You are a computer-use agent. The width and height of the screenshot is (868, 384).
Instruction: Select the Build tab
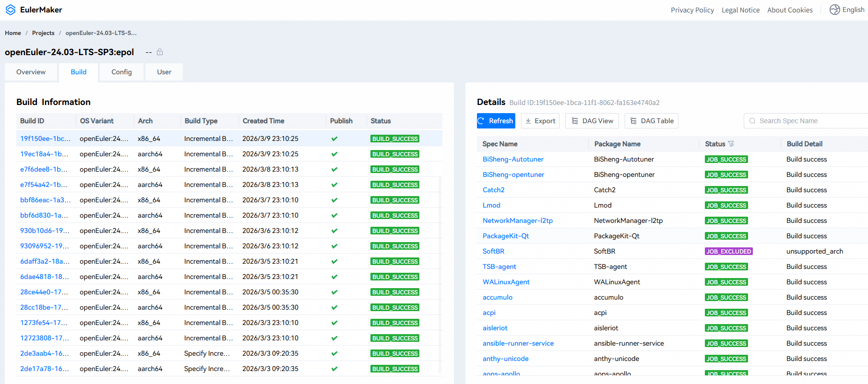[79, 72]
